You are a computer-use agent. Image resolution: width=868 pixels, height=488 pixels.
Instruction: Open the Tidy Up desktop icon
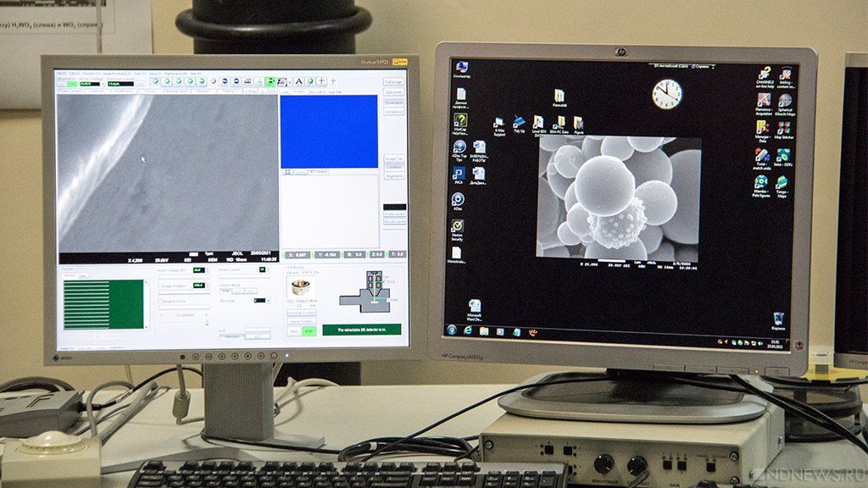click(519, 125)
